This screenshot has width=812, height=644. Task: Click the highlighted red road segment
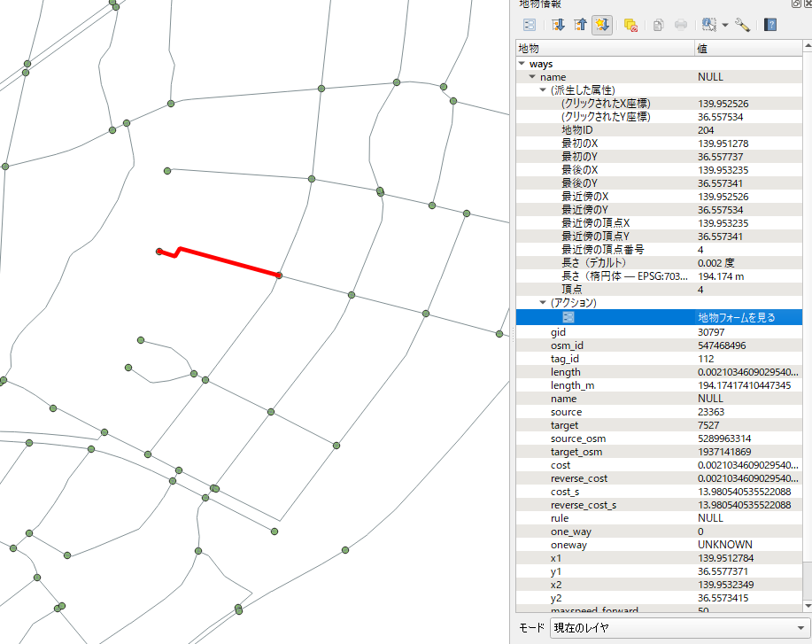point(230,263)
